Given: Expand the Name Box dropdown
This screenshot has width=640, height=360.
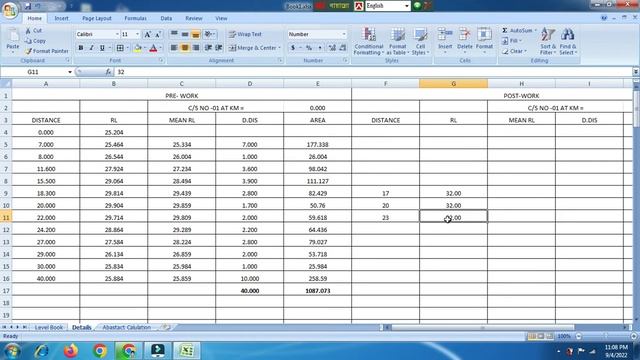Looking at the screenshot, I should (70, 72).
